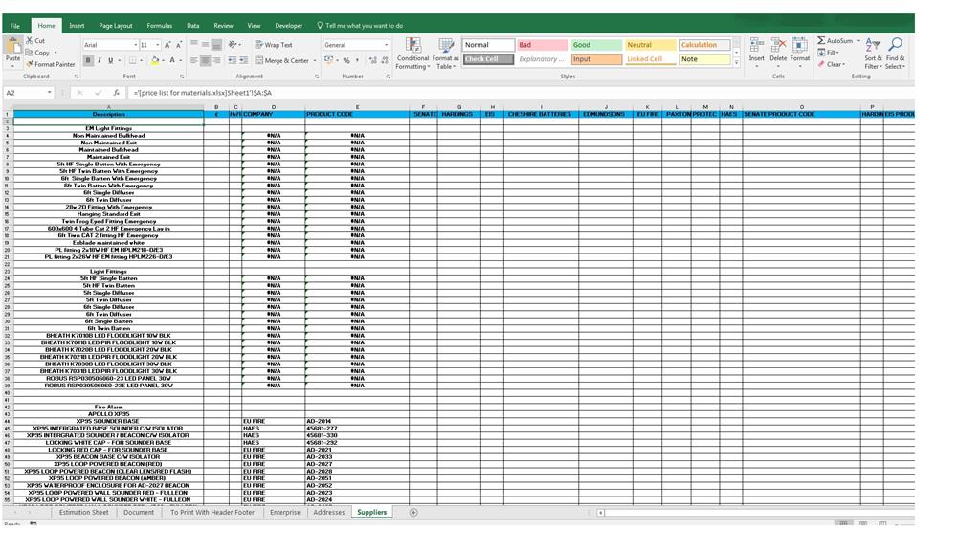The width and height of the screenshot is (980, 551).
Task: Apply the comma number style
Action: [x=357, y=60]
